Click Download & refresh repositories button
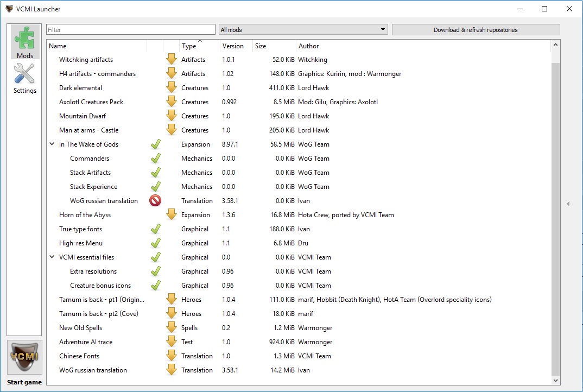The width and height of the screenshot is (583, 392). coord(475,30)
